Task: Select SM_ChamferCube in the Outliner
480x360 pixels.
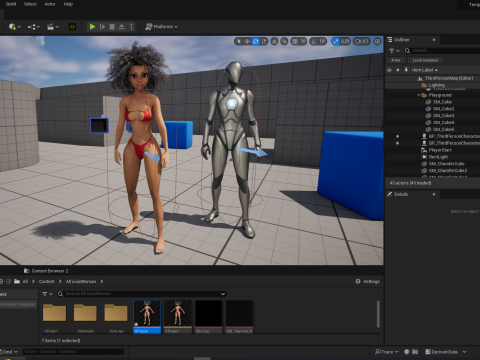Action: point(446,164)
